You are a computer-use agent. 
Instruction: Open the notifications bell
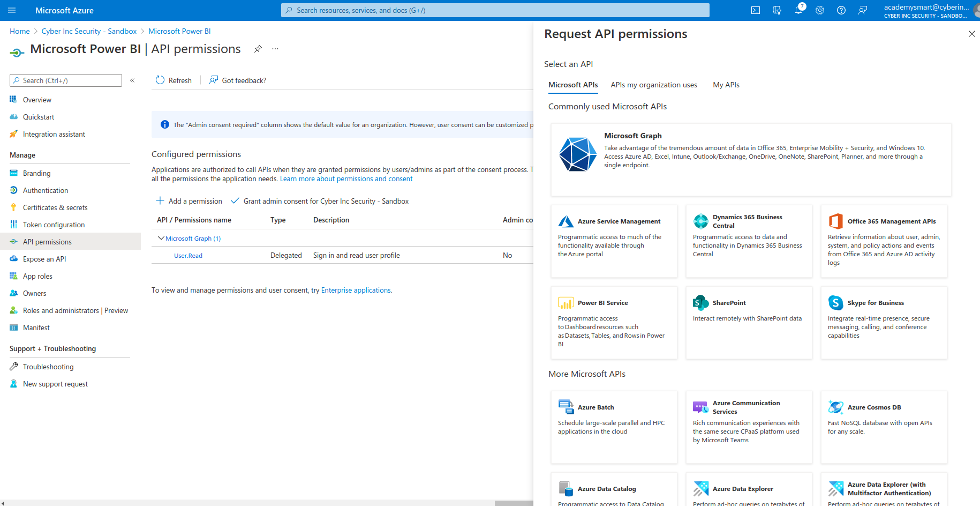pyautogui.click(x=798, y=10)
